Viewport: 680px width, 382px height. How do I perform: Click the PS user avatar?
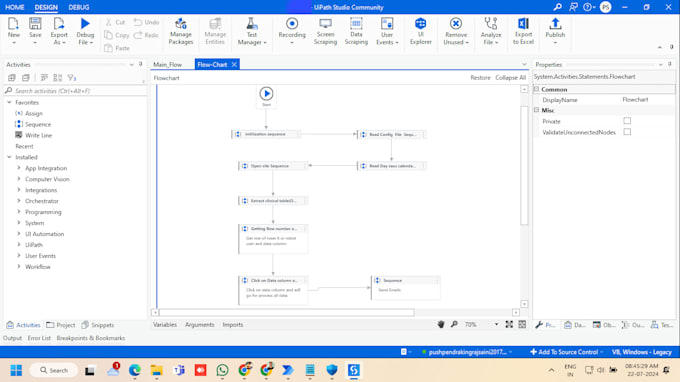point(606,7)
